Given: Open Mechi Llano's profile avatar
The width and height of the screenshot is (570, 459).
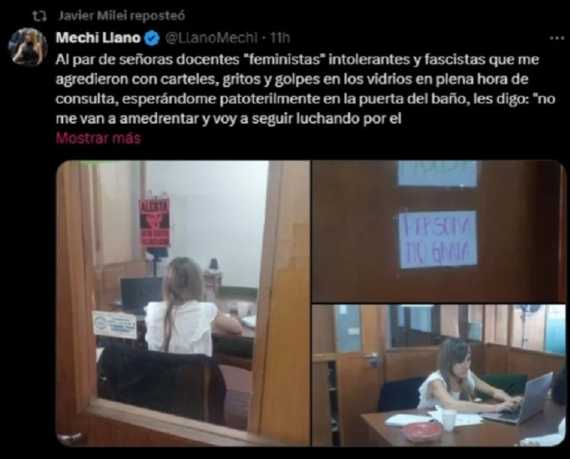Looking at the screenshot, I should pos(28,47).
